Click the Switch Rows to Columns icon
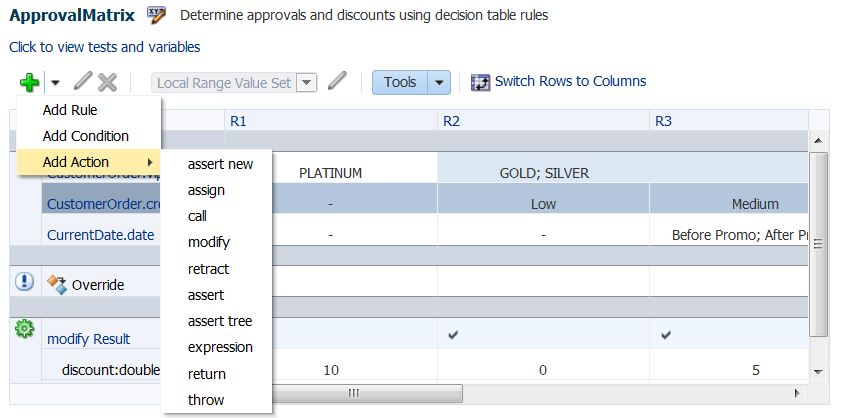The height and width of the screenshot is (418, 841). click(481, 83)
